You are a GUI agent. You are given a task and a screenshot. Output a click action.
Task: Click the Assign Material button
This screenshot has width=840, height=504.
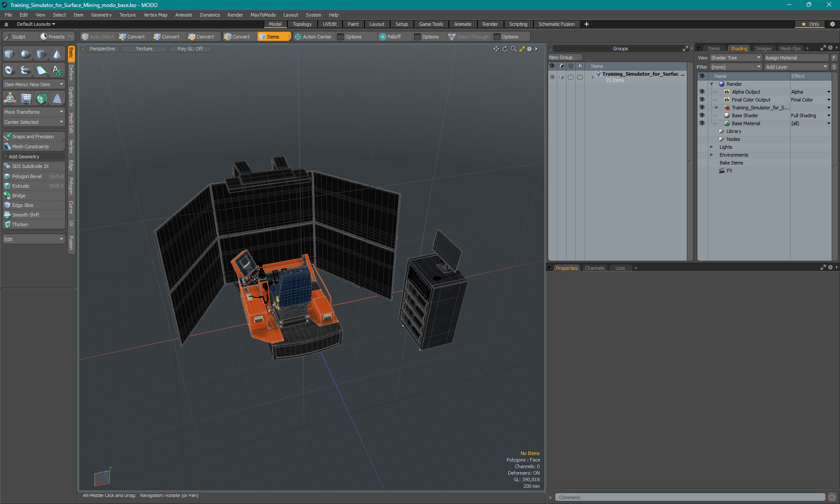(796, 58)
